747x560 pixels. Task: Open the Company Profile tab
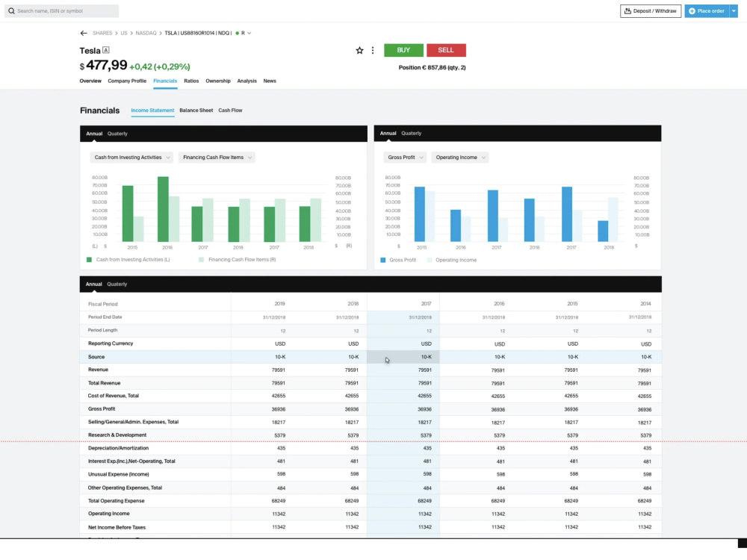click(x=127, y=81)
